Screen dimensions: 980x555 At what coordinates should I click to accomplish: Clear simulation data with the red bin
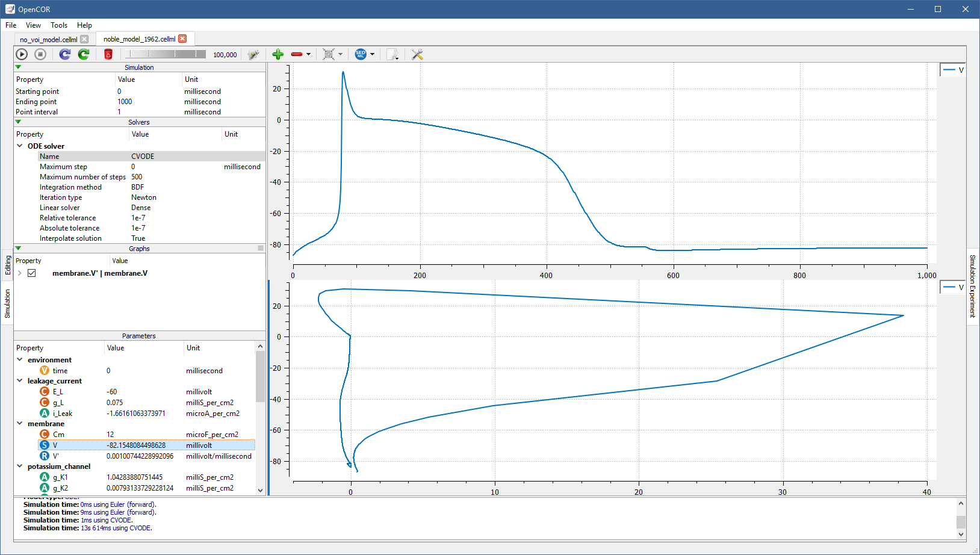point(108,54)
